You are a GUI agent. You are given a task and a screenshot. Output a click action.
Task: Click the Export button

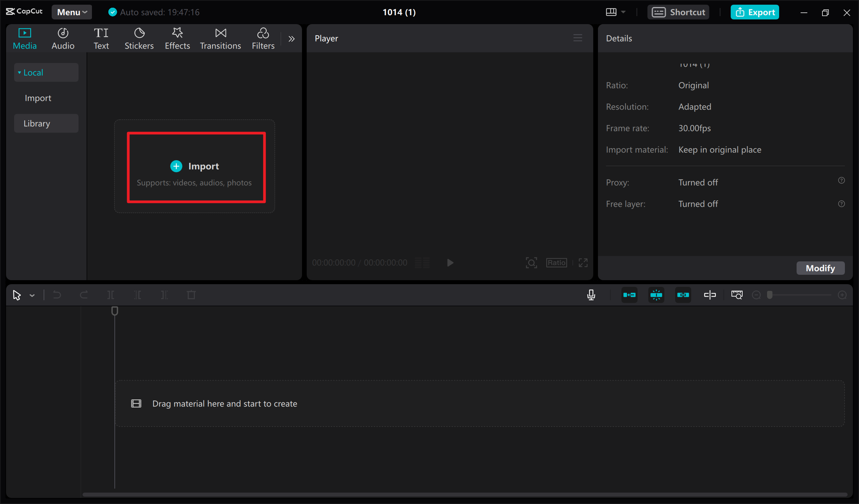coord(755,12)
